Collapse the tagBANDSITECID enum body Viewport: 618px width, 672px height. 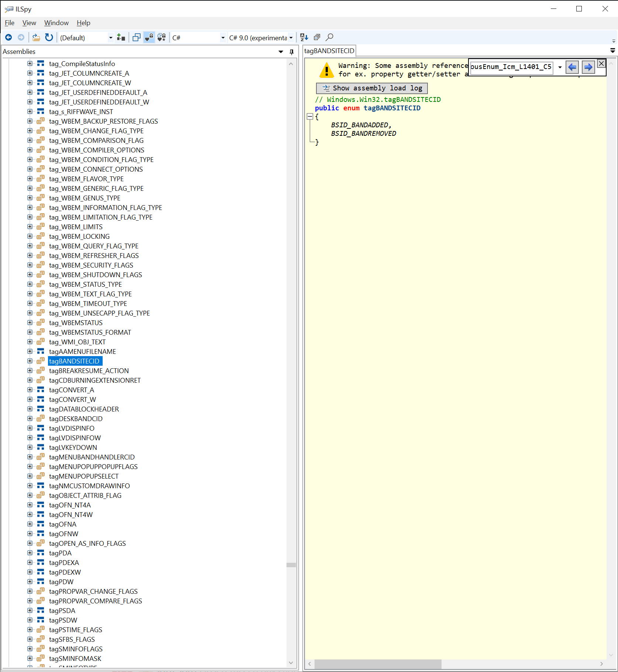(310, 116)
